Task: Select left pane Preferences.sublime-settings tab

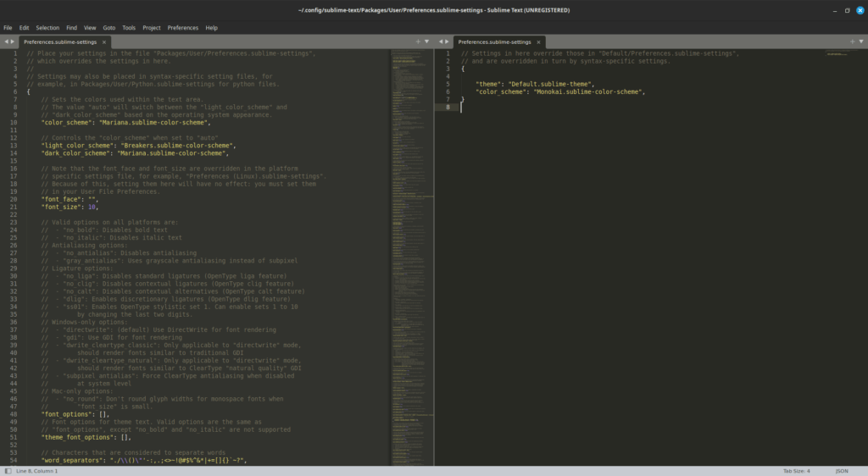Action: (x=60, y=42)
